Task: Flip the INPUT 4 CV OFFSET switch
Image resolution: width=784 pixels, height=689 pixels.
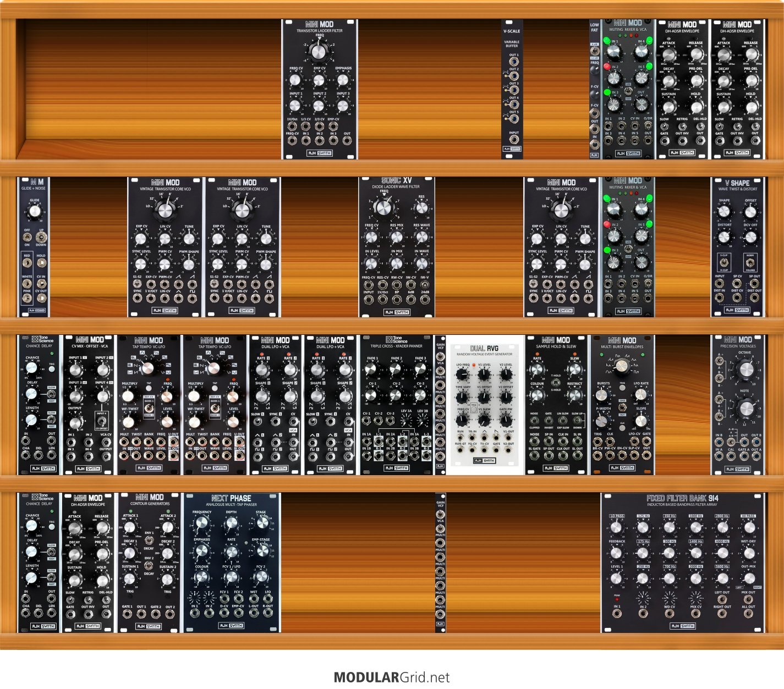Action: (102, 421)
